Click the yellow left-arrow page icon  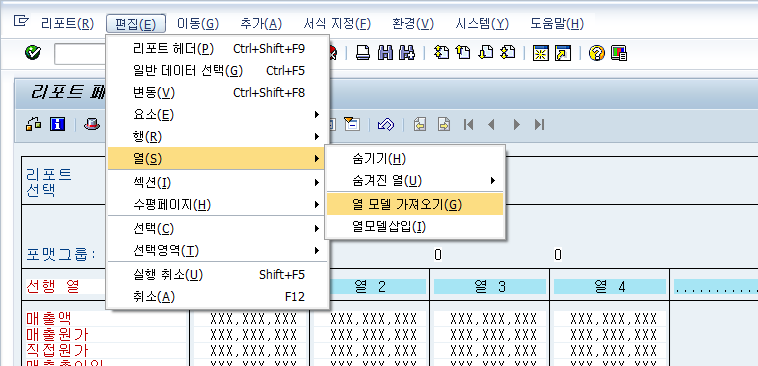[420, 124]
